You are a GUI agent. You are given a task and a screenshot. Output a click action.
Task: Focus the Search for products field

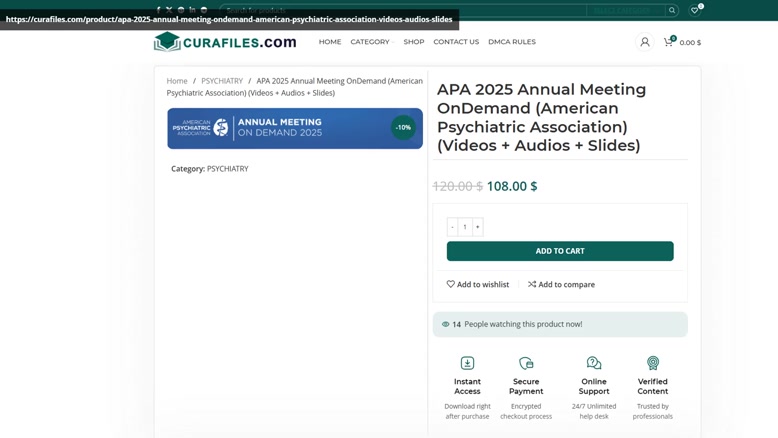(403, 10)
